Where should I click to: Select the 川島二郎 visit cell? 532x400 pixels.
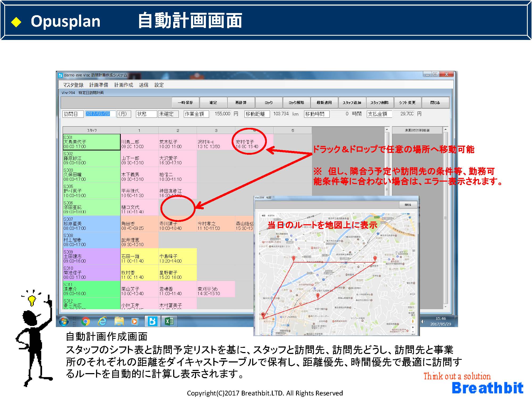pyautogui.click(x=139, y=142)
